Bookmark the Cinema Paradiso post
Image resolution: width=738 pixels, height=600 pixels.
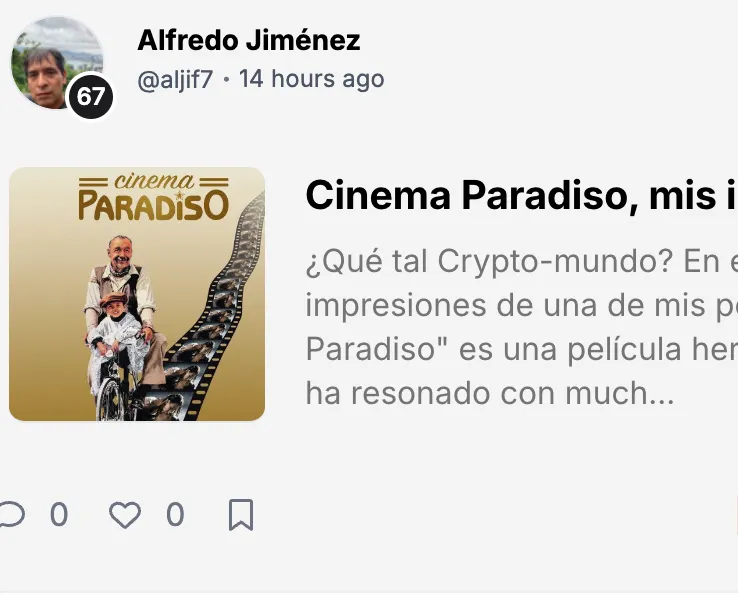click(x=241, y=515)
